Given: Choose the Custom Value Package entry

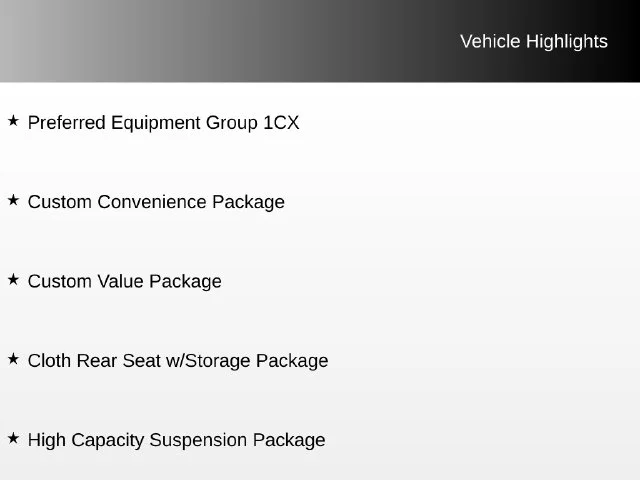Looking at the screenshot, I should (124, 282).
